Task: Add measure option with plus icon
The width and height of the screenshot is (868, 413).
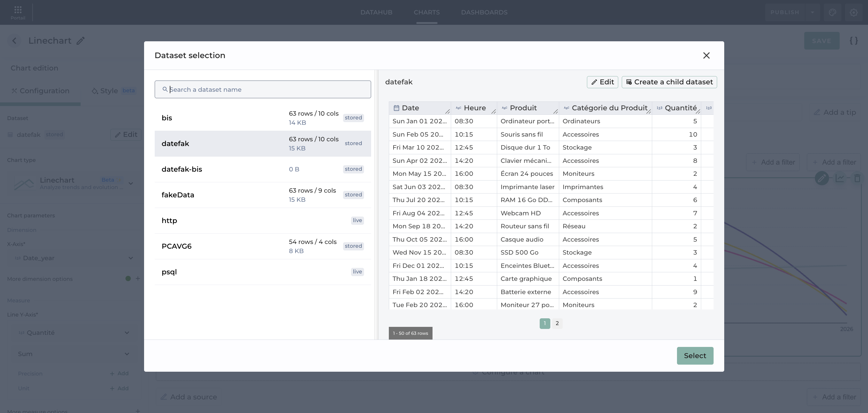Action: (x=138, y=411)
